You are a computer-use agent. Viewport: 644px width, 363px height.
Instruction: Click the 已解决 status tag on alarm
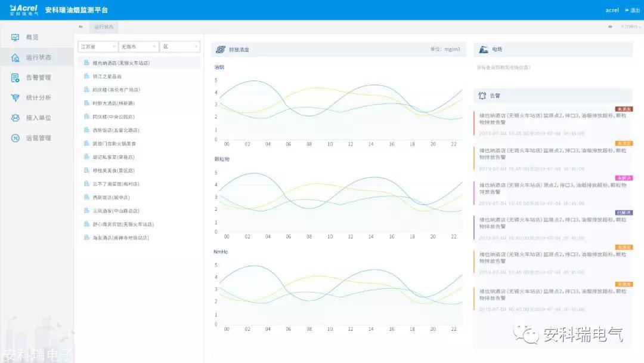click(624, 213)
